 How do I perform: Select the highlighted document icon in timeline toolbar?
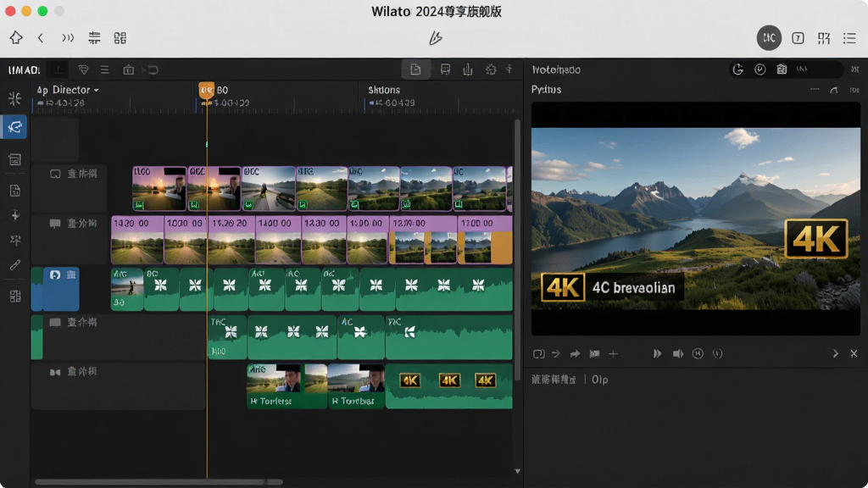click(x=415, y=69)
